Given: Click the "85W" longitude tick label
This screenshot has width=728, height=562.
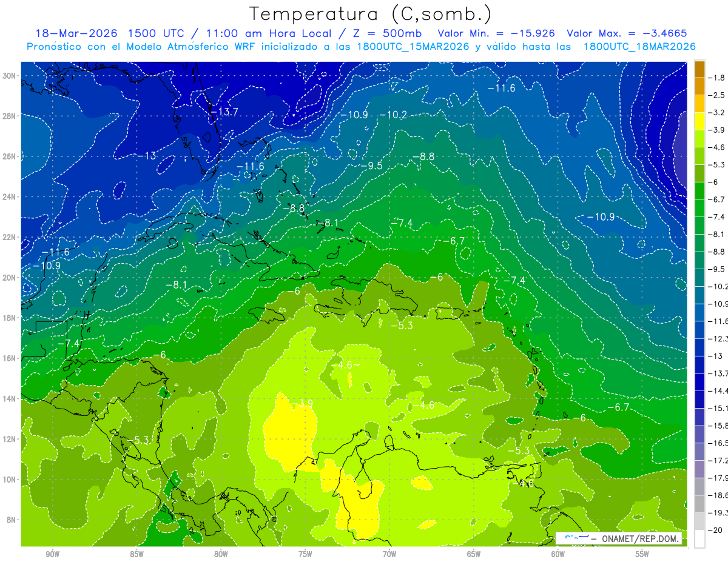Looking at the screenshot, I should (136, 554).
